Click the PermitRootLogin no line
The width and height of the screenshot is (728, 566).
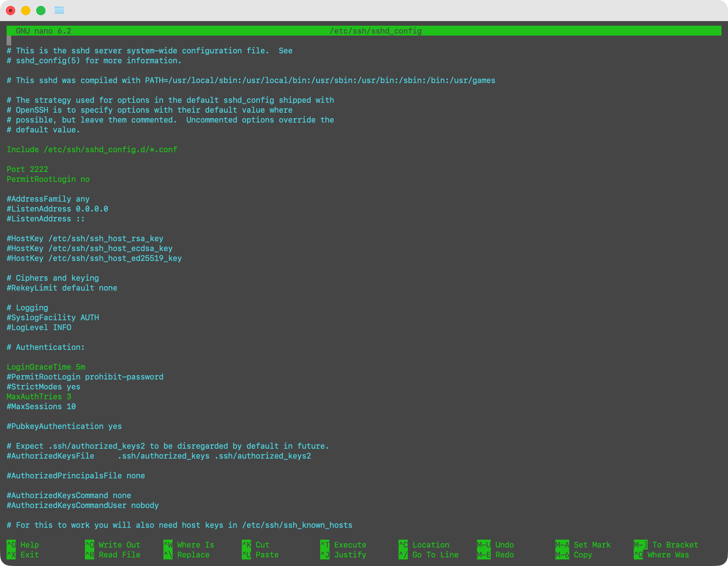click(x=48, y=179)
